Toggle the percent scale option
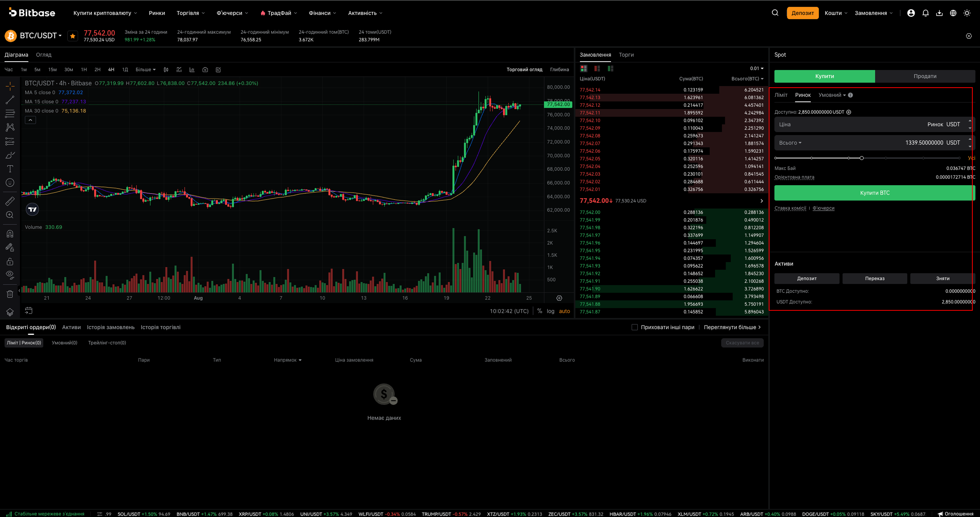The image size is (980, 517). [x=540, y=311]
